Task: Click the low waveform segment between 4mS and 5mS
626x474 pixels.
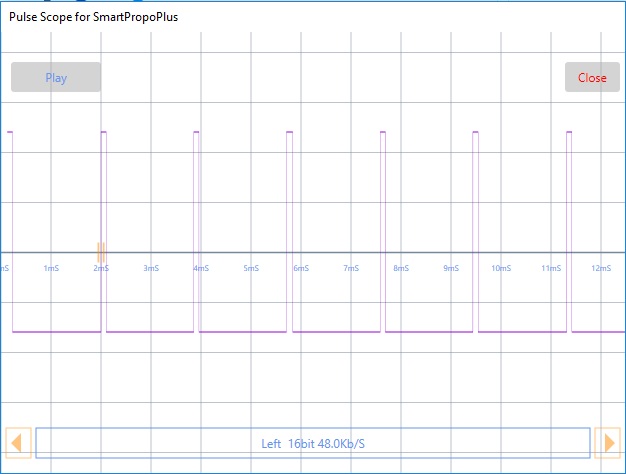Action: pos(240,332)
